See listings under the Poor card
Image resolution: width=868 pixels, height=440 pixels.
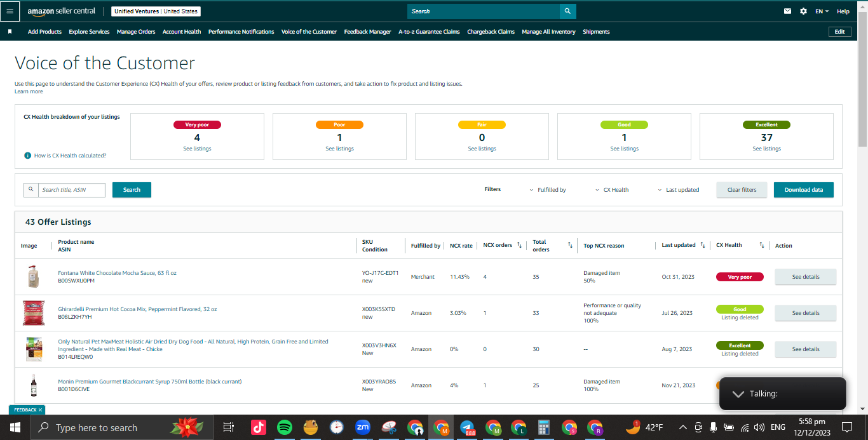339,149
